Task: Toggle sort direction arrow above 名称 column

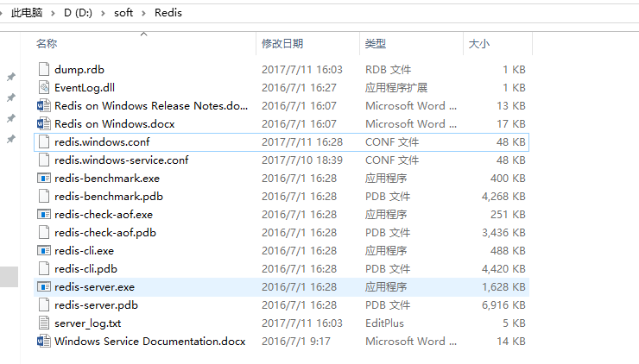Action: click(x=144, y=35)
